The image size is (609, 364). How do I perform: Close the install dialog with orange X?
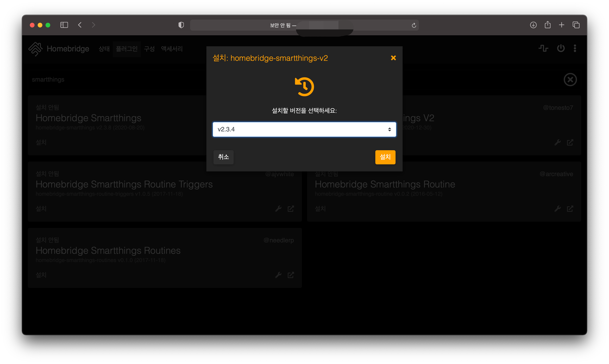pos(393,58)
